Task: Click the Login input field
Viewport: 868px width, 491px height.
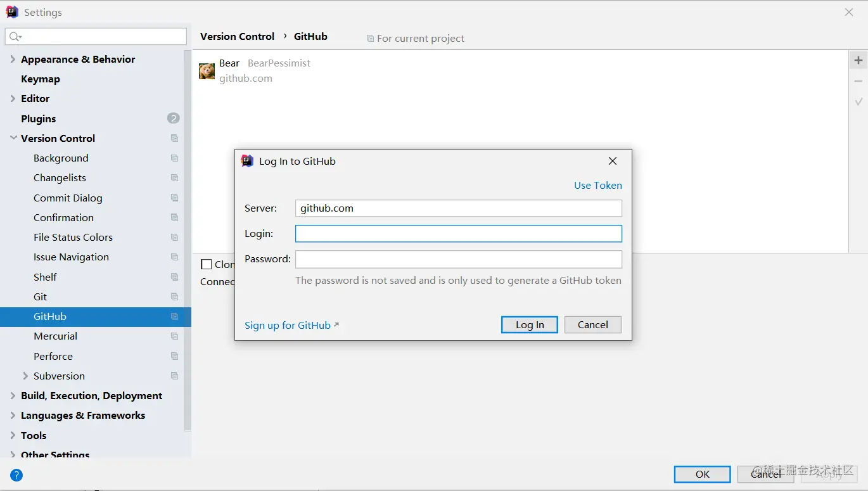Action: 459,233
